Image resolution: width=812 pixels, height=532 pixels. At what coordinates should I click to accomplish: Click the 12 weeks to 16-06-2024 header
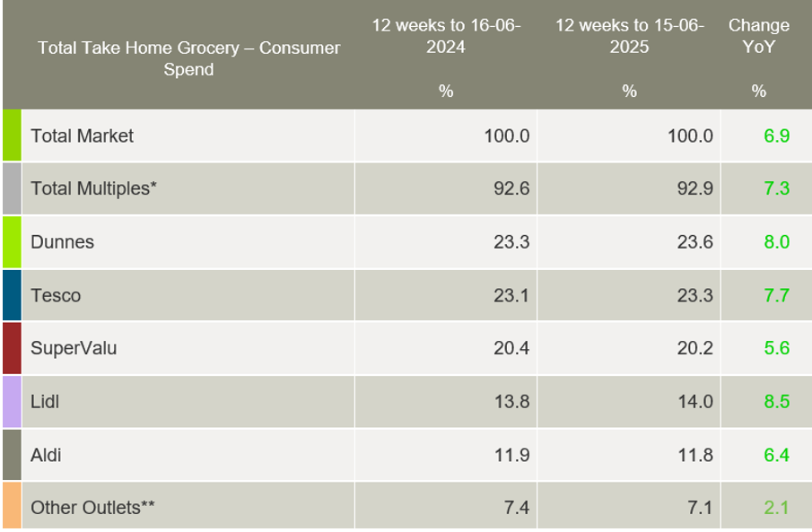[446, 35]
